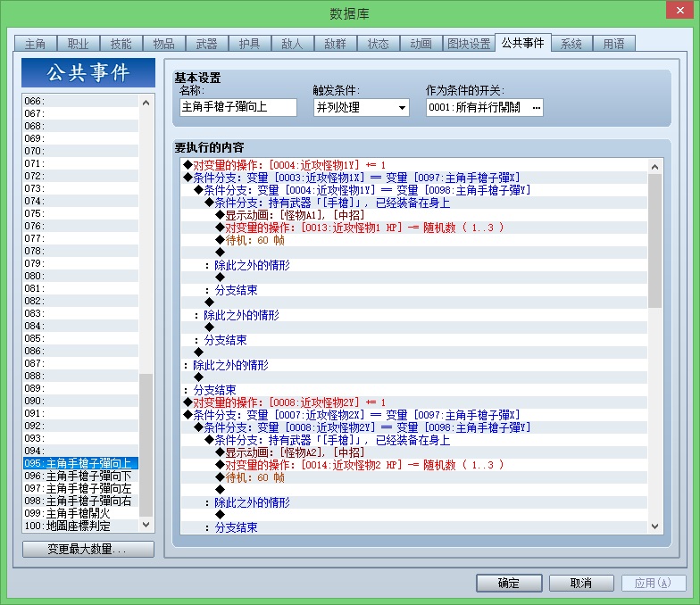Open the 系统 tab

[x=571, y=44]
